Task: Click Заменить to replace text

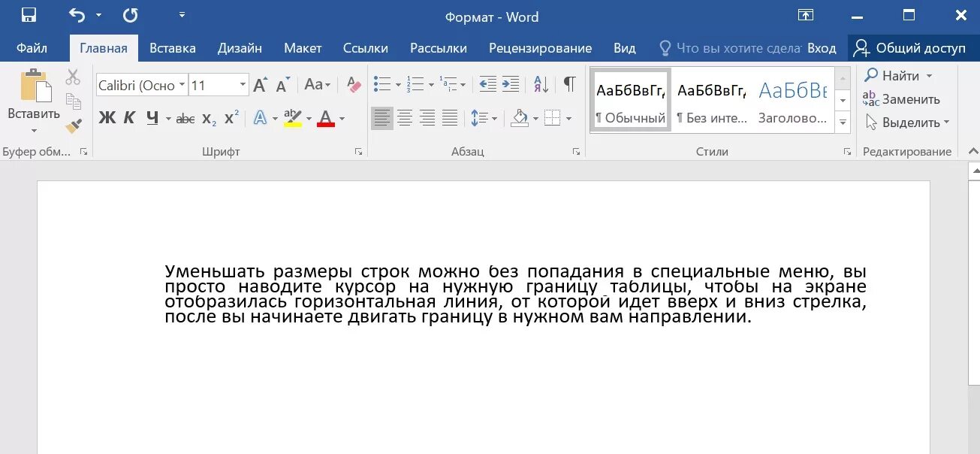Action: [901, 99]
